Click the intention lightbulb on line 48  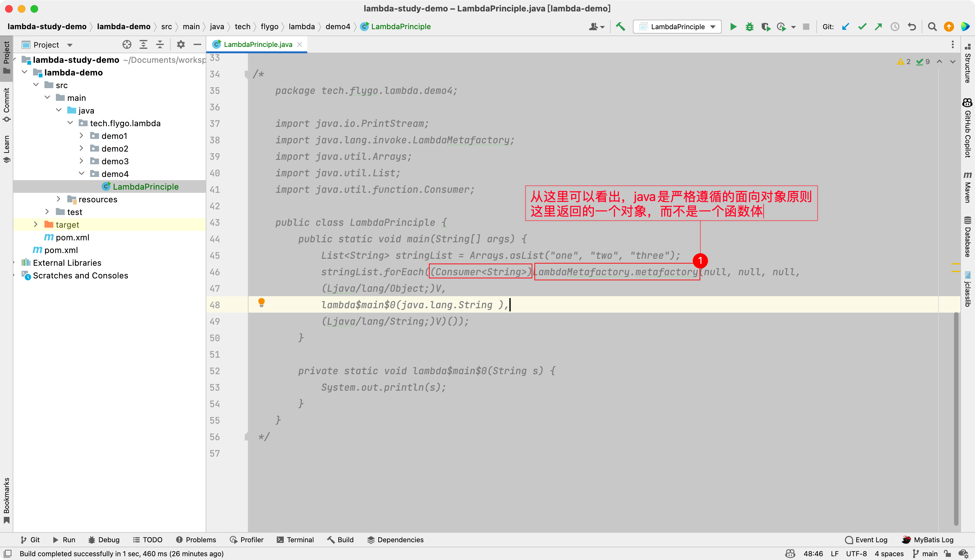pyautogui.click(x=261, y=303)
